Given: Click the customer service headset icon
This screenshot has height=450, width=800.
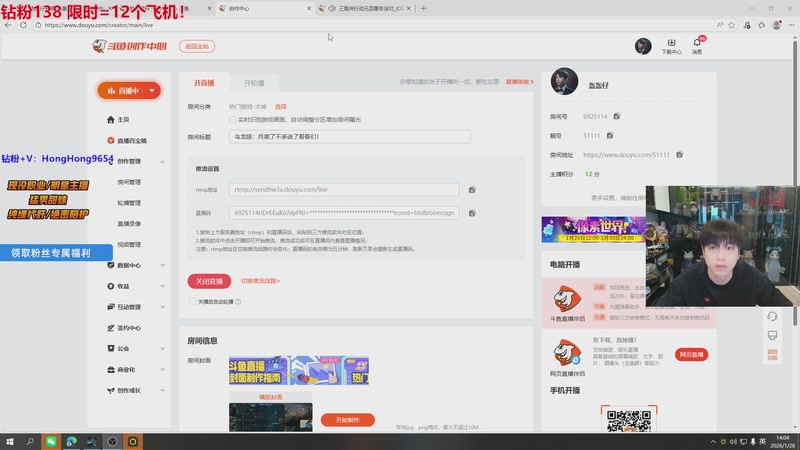Looking at the screenshot, I should 772,316.
